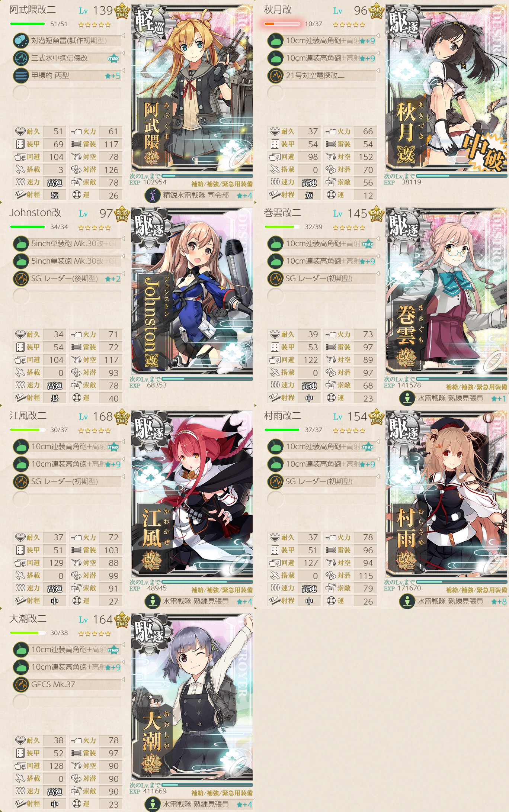Click Johnston改's SG レーダー(後期型) radar icon
Screen dimensions: 509x812
point(21,278)
